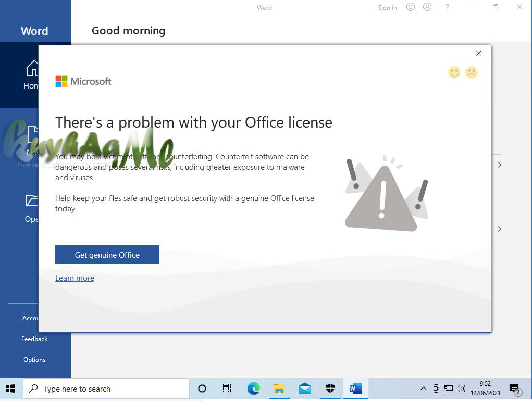The height and width of the screenshot is (401, 532).
Task: Open Feedback in the sidebar
Action: 34,339
